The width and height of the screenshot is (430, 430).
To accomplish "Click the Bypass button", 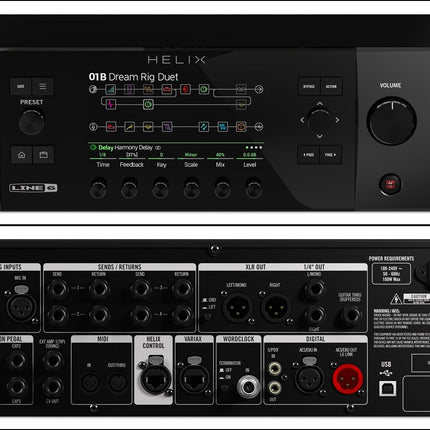I will tap(309, 86).
